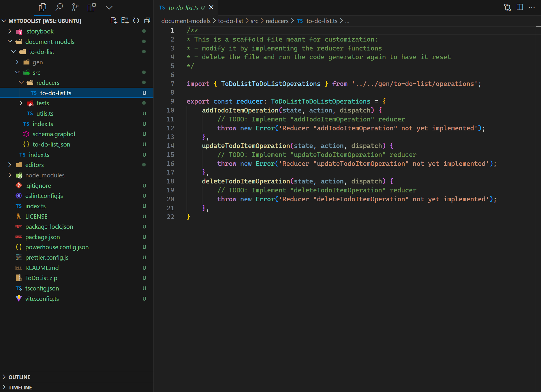Image resolution: width=541 pixels, height=392 pixels.
Task: Open utils.ts in the explorer
Action: click(x=77, y=114)
